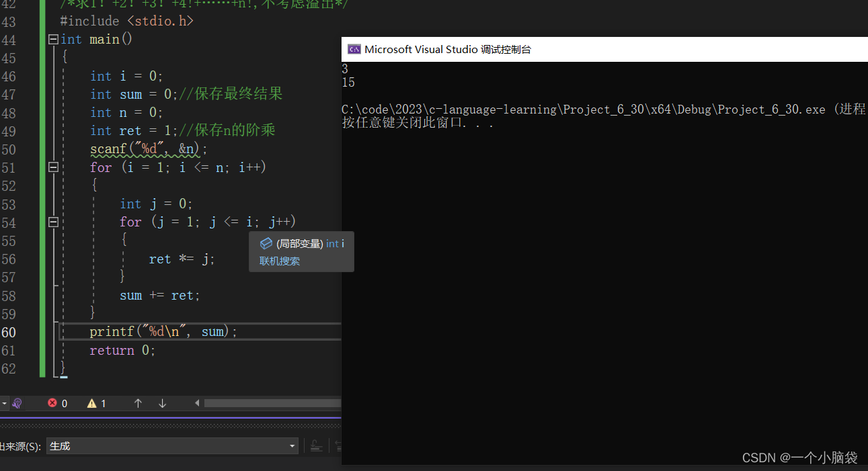Image resolution: width=868 pixels, height=471 pixels.
Task: Click line number 60 in the gutter
Action: 9,332
